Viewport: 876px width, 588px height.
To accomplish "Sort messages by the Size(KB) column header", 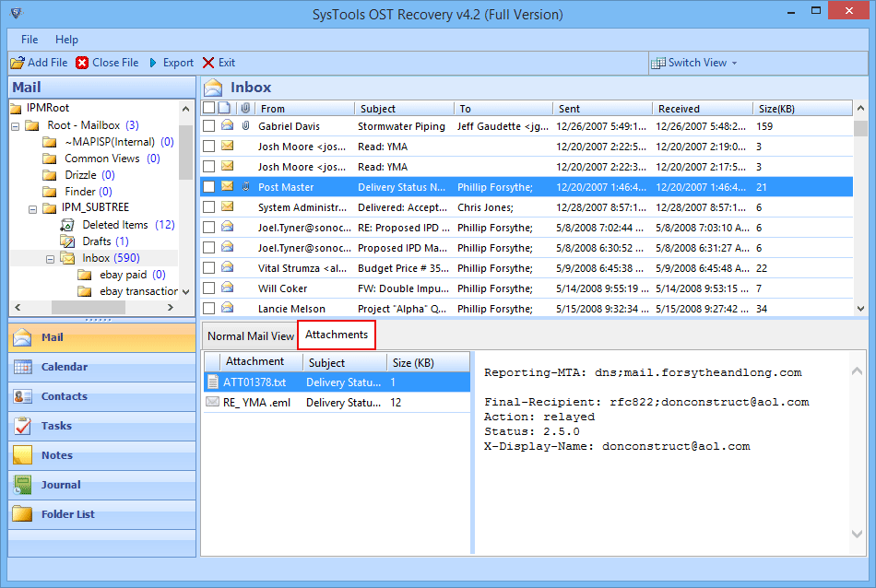I will point(802,109).
